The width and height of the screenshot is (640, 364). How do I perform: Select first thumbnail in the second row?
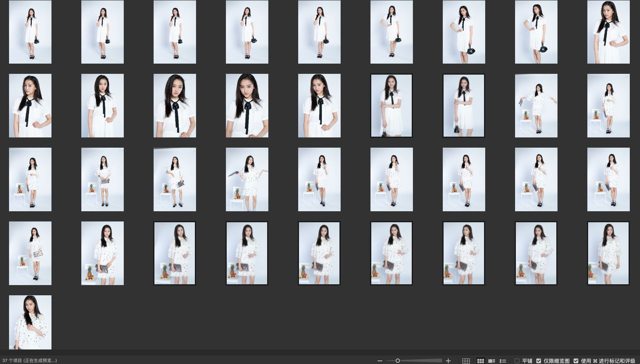point(30,106)
